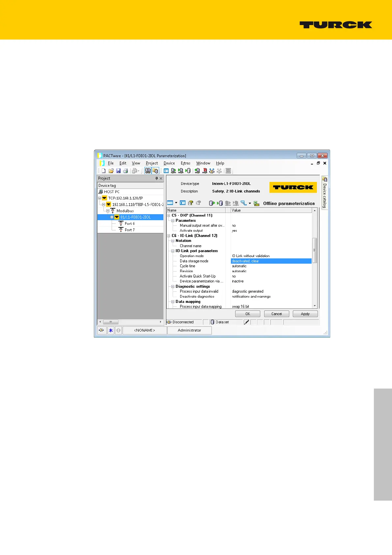Image resolution: width=392 pixels, height=555 pixels.
Task: Select the 'deactivated, clear' Data storage mode value
Action: [271, 261]
